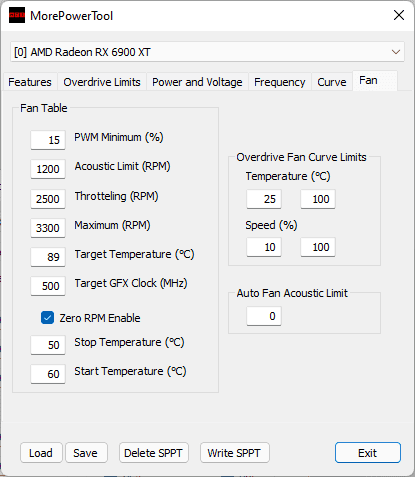Open the AMD Radeon RX 6900 XT dropdown
Image resolution: width=415 pixels, height=477 pixels.
coord(207,52)
